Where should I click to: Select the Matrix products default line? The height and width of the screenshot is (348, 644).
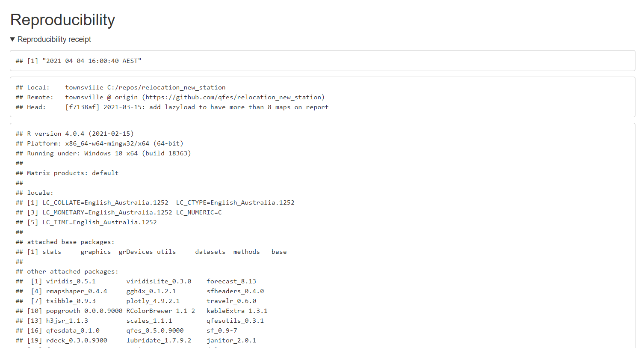[66, 173]
